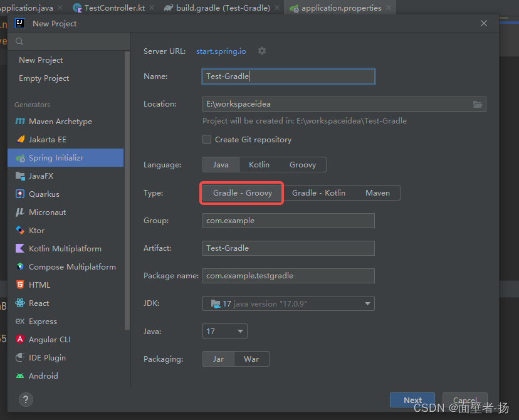Select Java as the language
Viewport: 519px width, 420px height.
tap(221, 164)
